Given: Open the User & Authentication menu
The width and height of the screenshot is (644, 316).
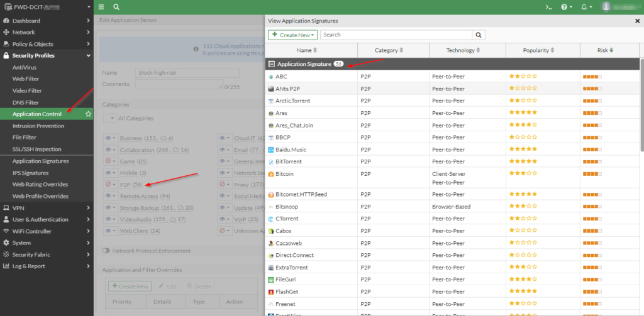Looking at the screenshot, I should pos(47,219).
